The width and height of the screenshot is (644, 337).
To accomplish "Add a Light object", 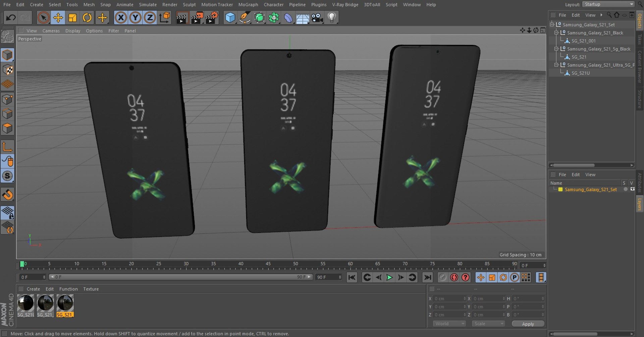I will 332,17.
